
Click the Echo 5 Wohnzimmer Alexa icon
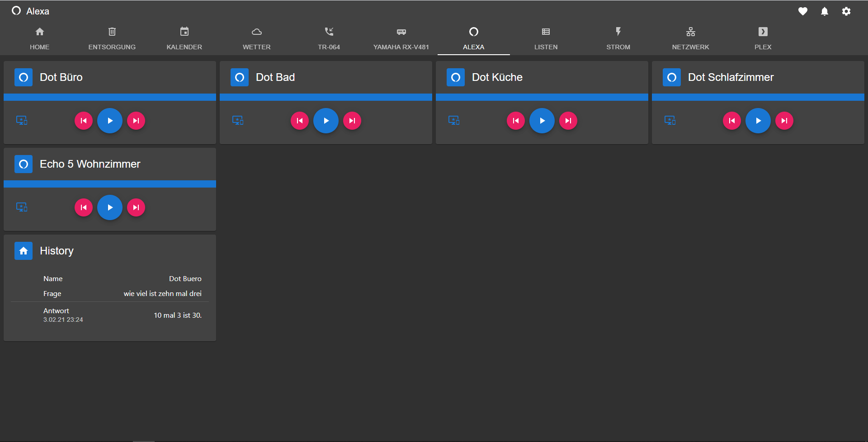pyautogui.click(x=24, y=164)
